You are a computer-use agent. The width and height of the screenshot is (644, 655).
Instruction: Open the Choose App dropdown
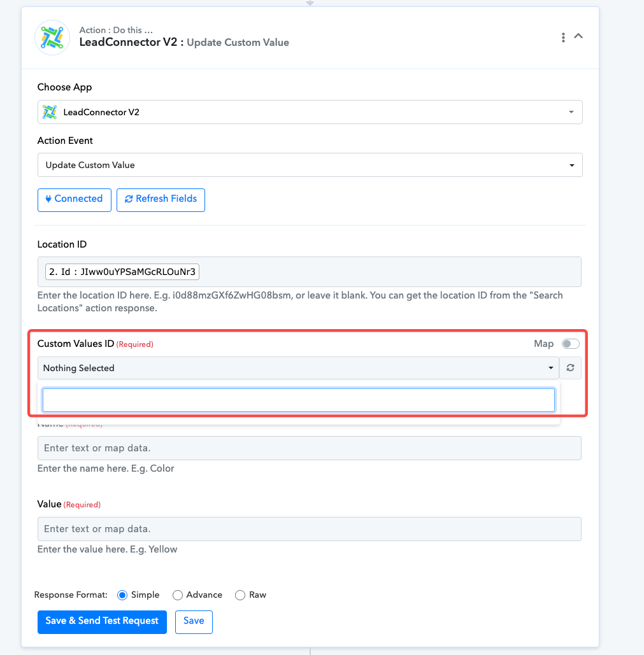pyautogui.click(x=310, y=112)
